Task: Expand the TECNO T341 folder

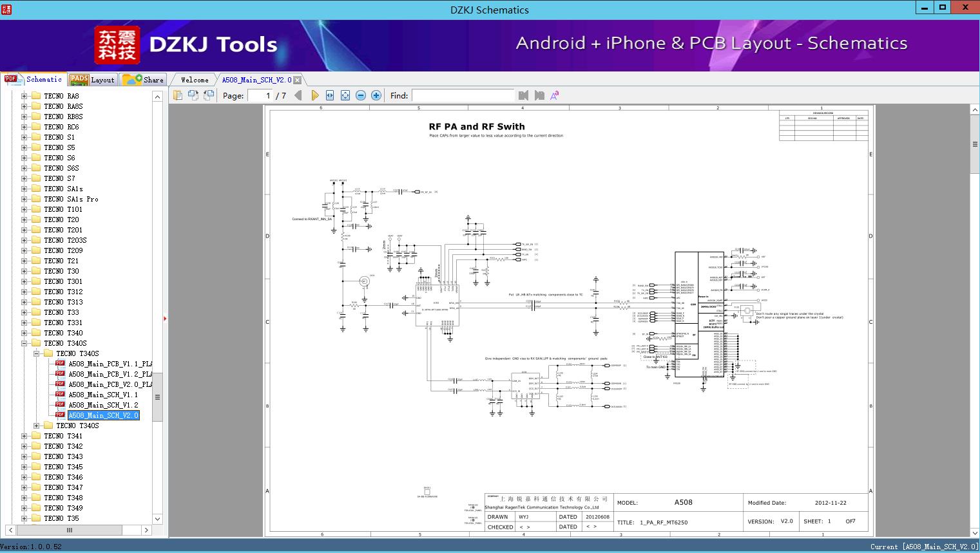Action: [24, 436]
